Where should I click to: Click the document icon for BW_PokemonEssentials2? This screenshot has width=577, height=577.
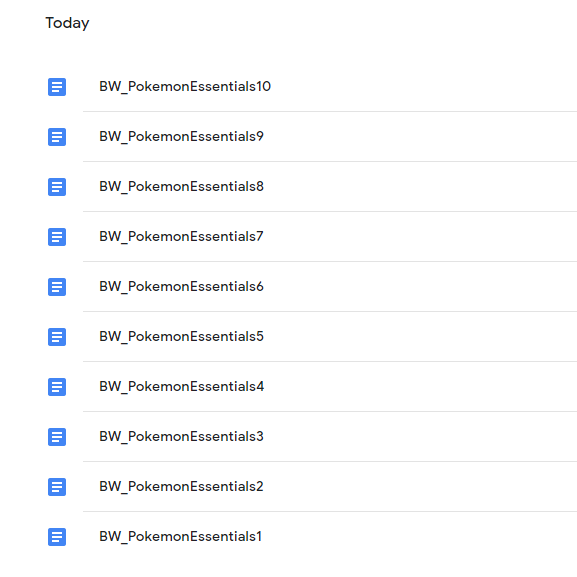(x=57, y=487)
